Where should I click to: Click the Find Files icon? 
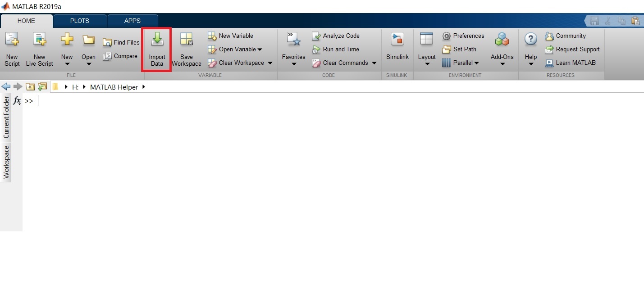[x=121, y=42]
